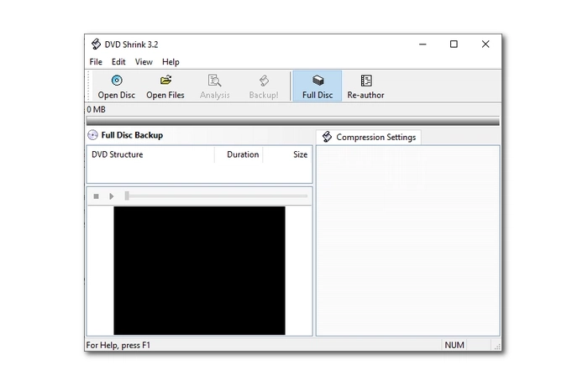Click the DVD Shrink title bar app icon

pos(96,44)
